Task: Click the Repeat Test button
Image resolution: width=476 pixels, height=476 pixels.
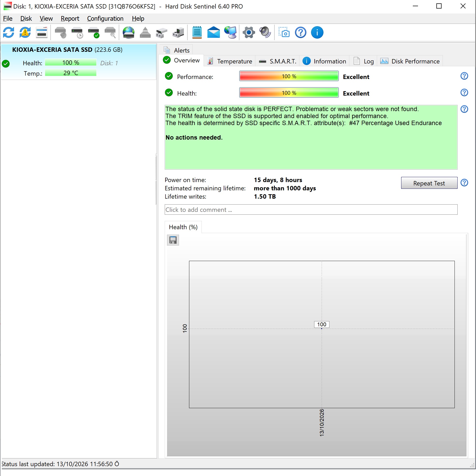Action: click(x=429, y=183)
